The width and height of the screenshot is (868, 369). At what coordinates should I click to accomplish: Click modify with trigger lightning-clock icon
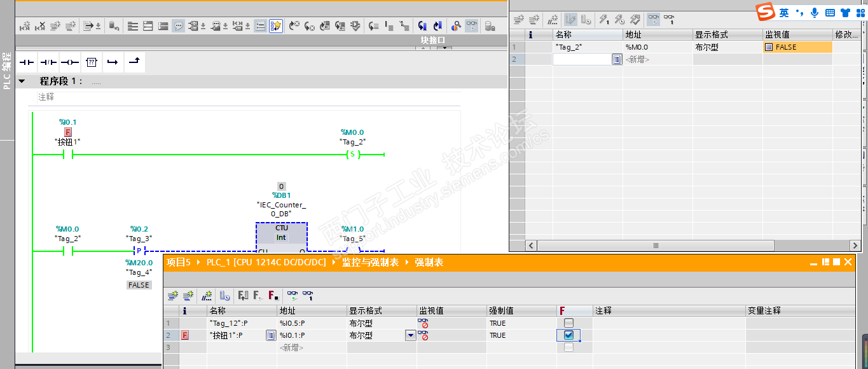click(620, 20)
